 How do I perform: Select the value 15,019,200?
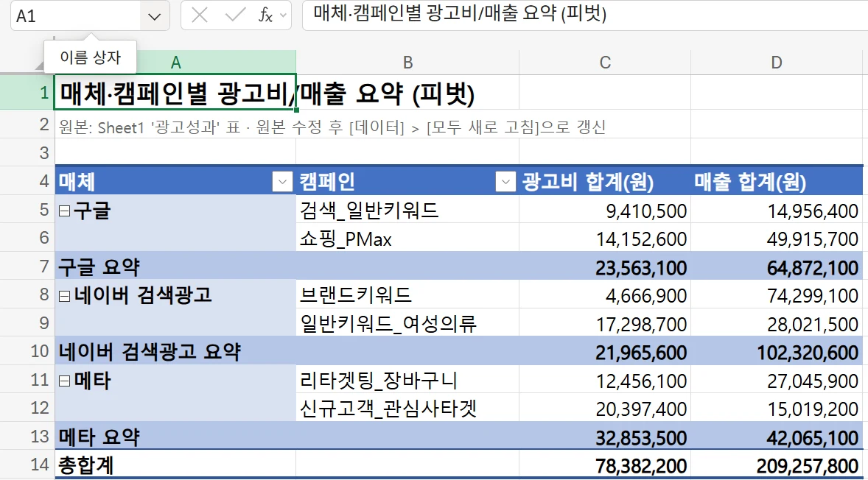[777, 408]
